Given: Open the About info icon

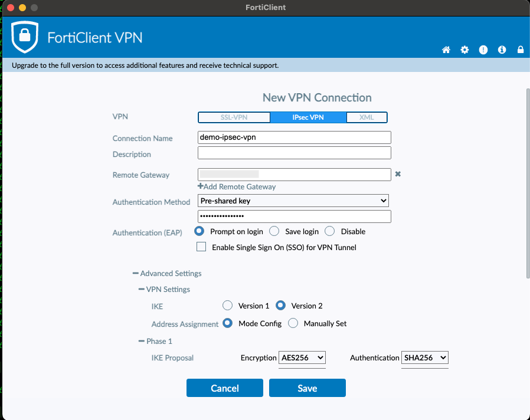Looking at the screenshot, I should [x=502, y=50].
